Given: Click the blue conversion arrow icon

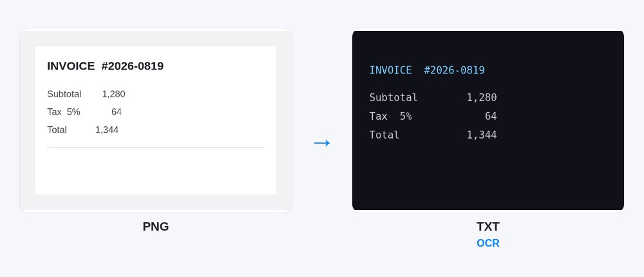Looking at the screenshot, I should pos(322,143).
